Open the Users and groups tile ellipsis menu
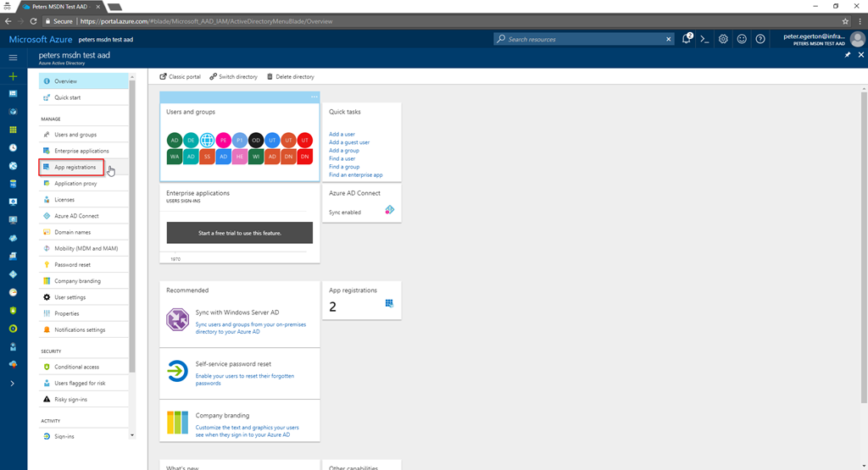 [314, 97]
